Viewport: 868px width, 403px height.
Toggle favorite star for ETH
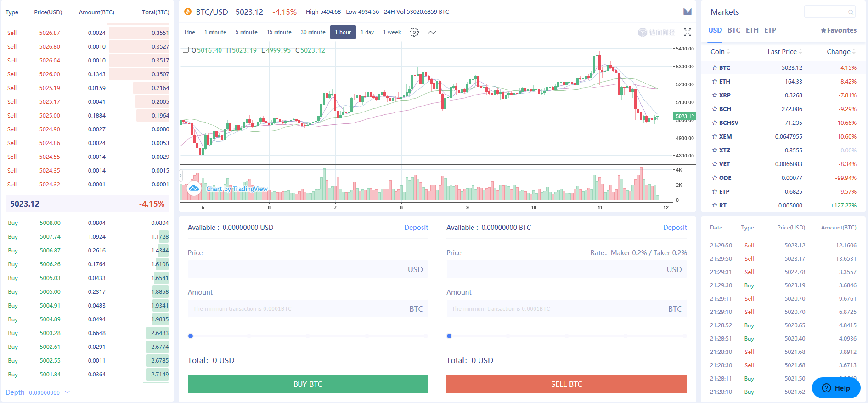[715, 81]
